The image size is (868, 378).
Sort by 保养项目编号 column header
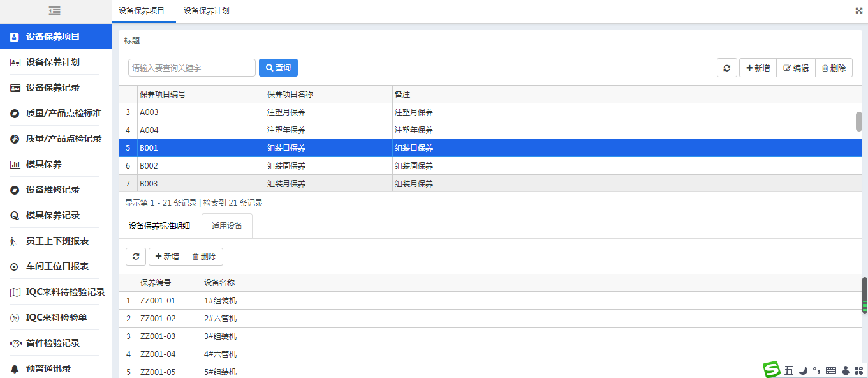(201, 94)
